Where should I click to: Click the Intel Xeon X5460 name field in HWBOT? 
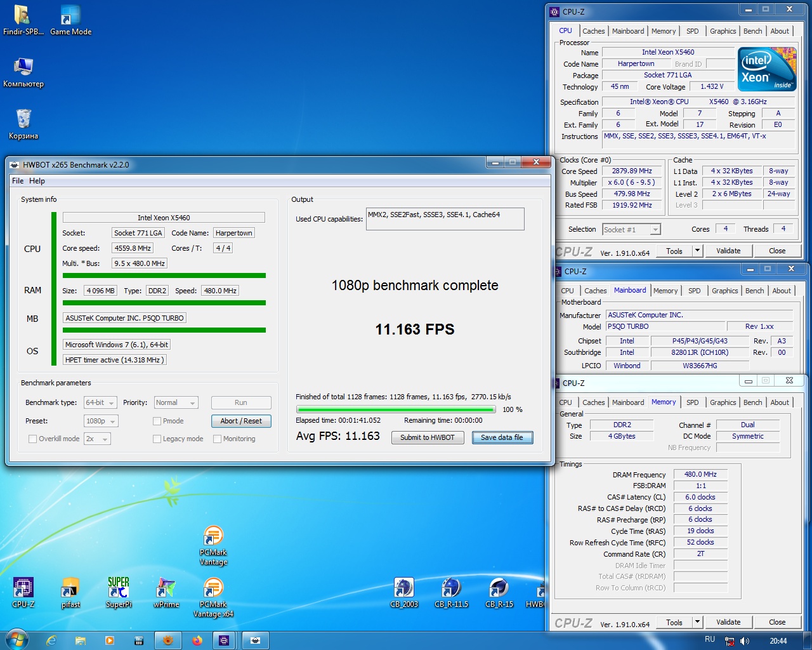tap(164, 218)
